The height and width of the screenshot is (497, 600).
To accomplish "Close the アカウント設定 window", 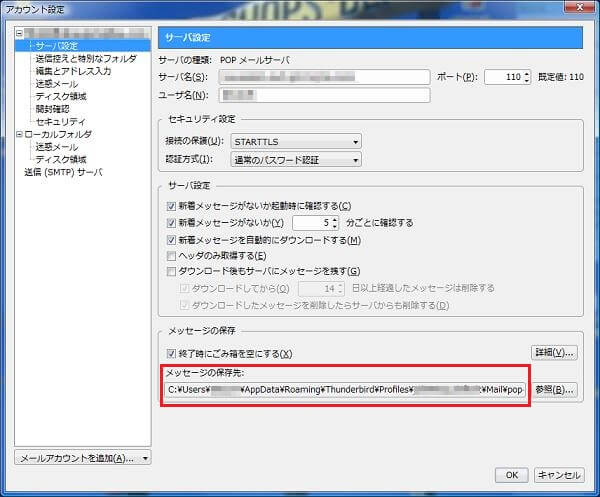I will pos(580,7).
